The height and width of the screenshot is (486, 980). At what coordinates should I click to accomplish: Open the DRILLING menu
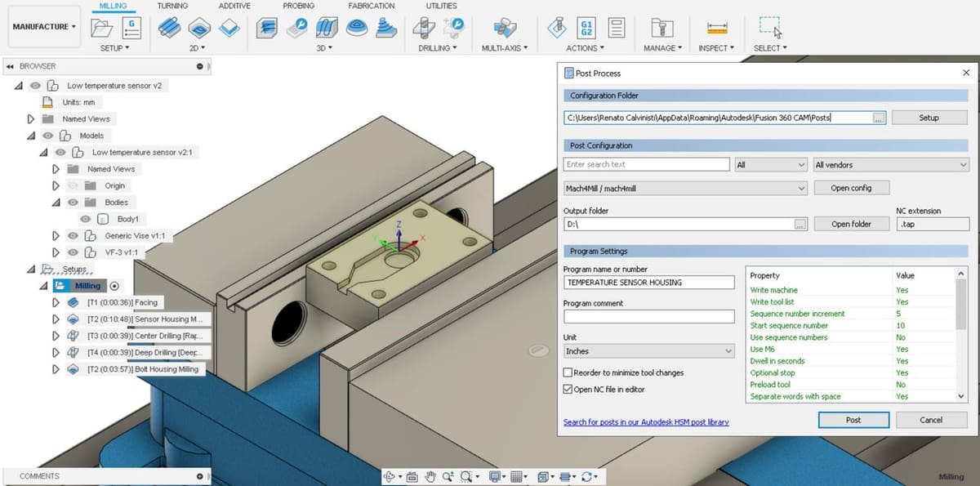pyautogui.click(x=437, y=48)
